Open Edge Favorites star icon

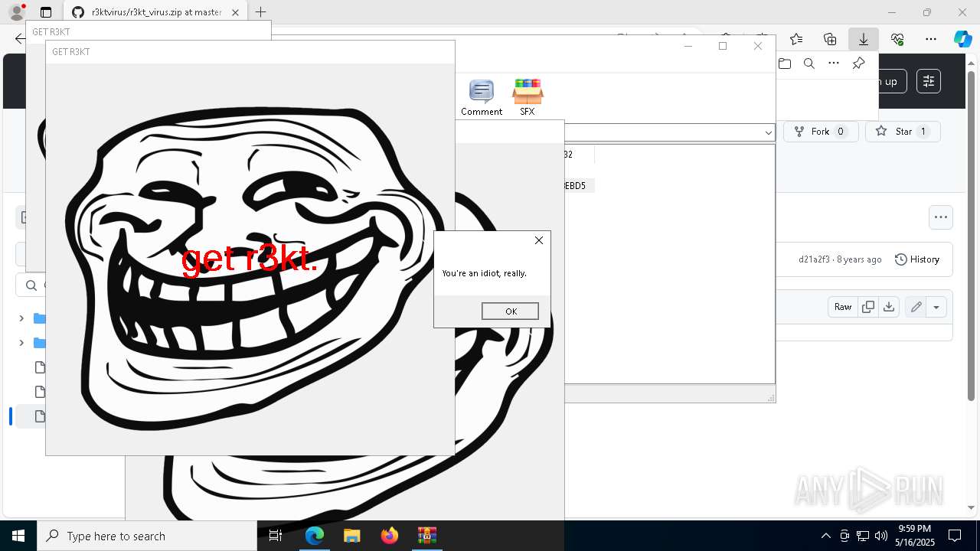click(796, 39)
